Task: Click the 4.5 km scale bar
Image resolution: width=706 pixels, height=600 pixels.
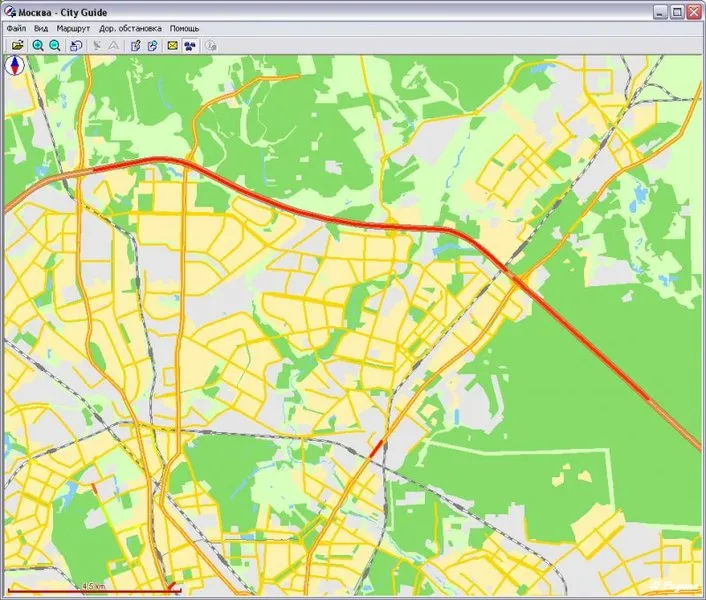Action: pyautogui.click(x=95, y=588)
